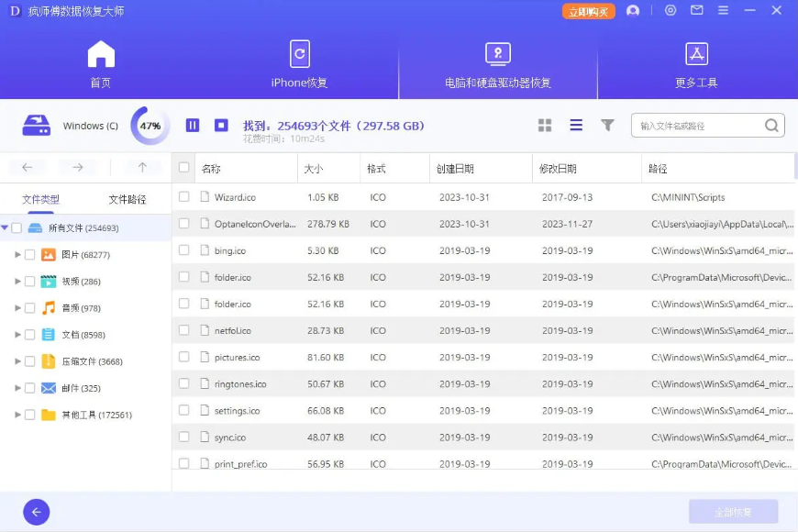Click the user account avatar icon
The height and width of the screenshot is (532, 798).
pyautogui.click(x=633, y=11)
